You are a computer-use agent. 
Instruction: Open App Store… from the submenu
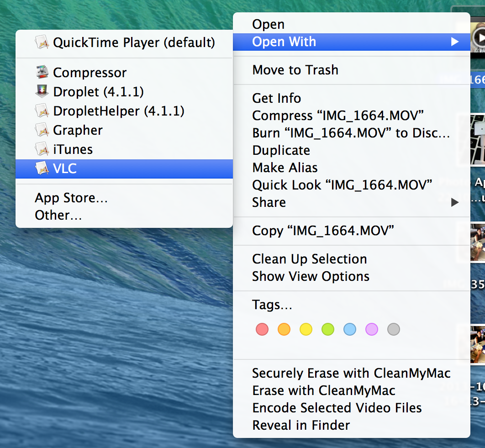click(x=71, y=198)
